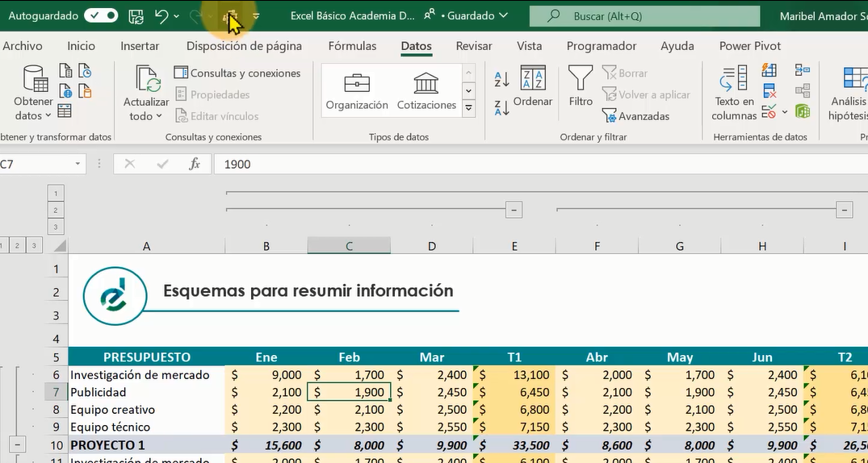
Task: Open the Ordenar sort dialog
Action: 533,86
